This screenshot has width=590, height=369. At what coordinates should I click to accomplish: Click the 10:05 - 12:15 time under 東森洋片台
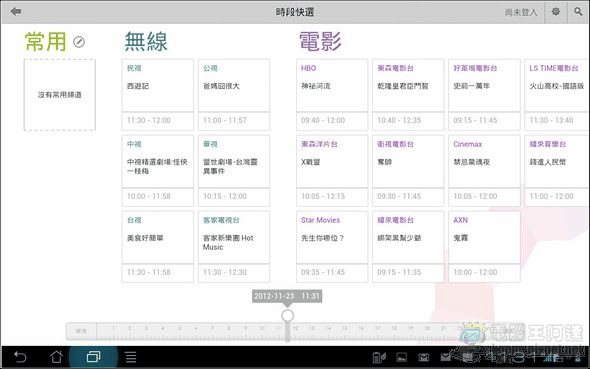pos(323,196)
